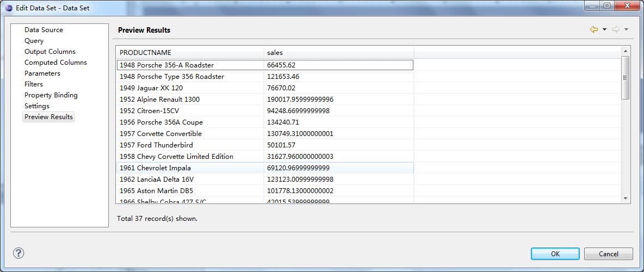Click sales value 123123.00999999998
This screenshot has width=644, height=272.
(x=300, y=180)
